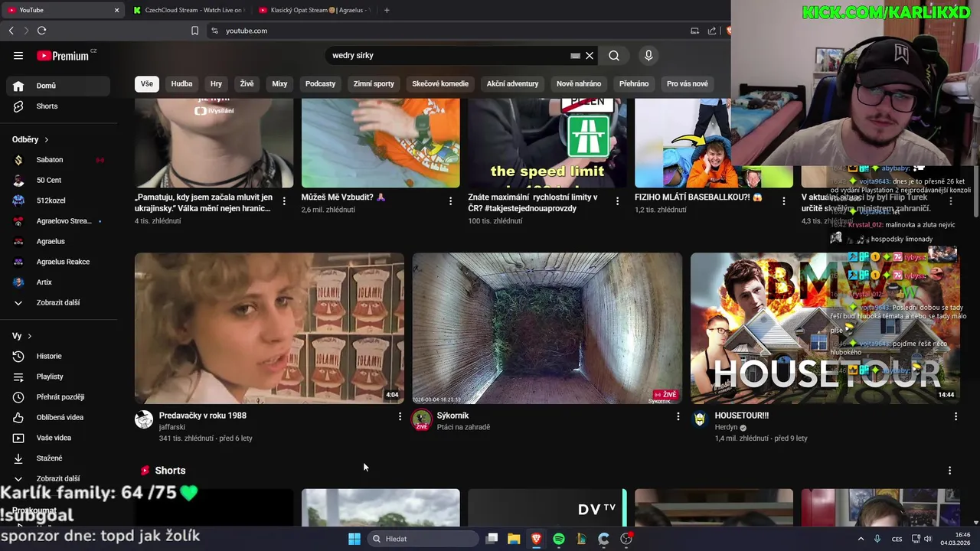The image size is (980, 551).
Task: Select the Nově nahráno filter chip
Action: coord(579,83)
